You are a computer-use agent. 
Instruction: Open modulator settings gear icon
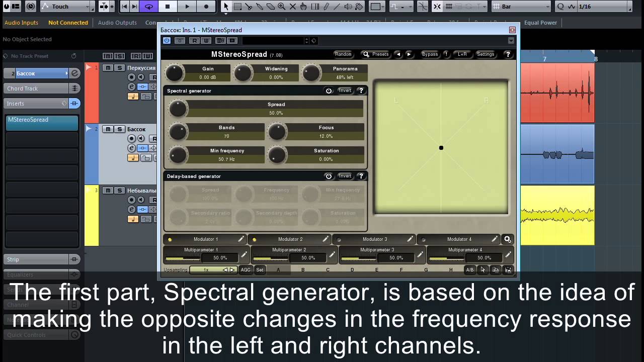tap(508, 240)
